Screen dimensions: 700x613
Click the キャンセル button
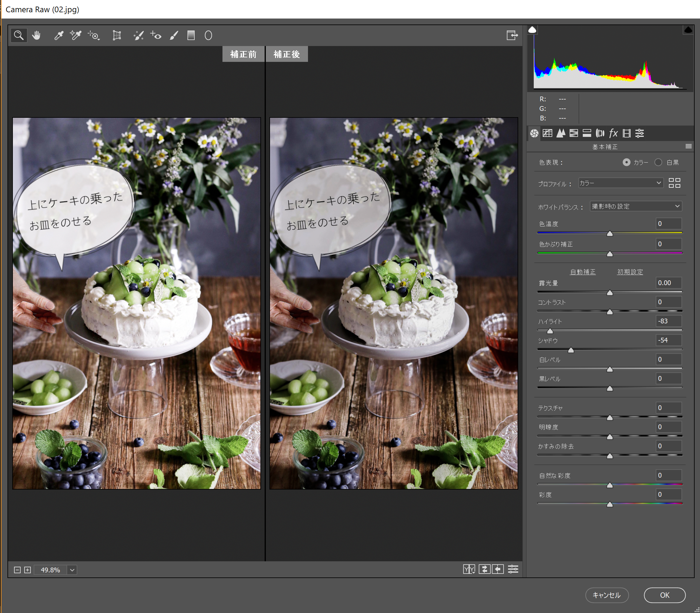pos(606,595)
